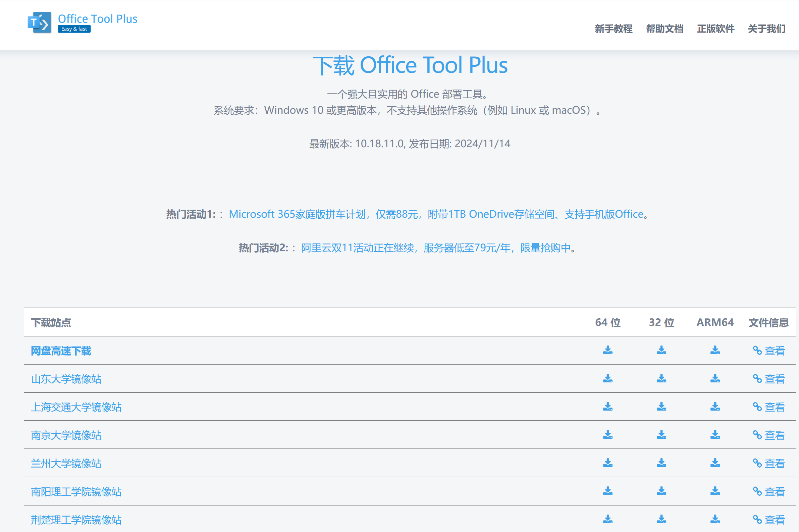Open the 新手教程 menu item

pyautogui.click(x=614, y=29)
